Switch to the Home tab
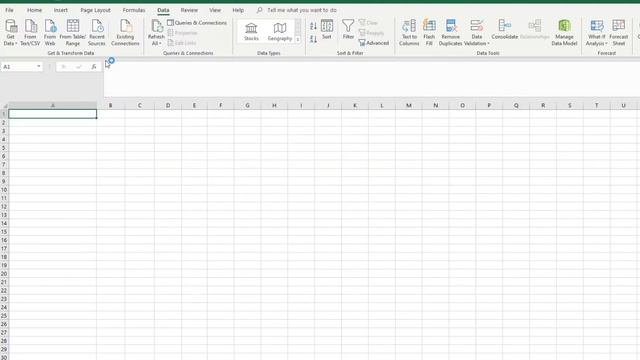640x360 pixels. pyautogui.click(x=34, y=10)
